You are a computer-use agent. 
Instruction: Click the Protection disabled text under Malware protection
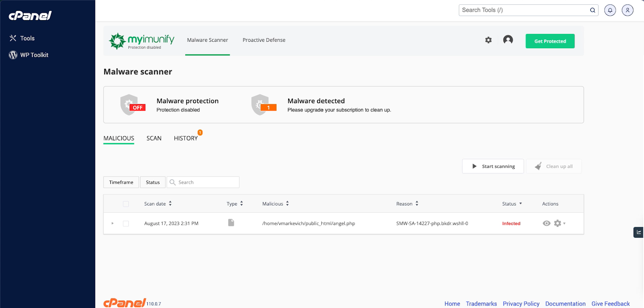178,110
